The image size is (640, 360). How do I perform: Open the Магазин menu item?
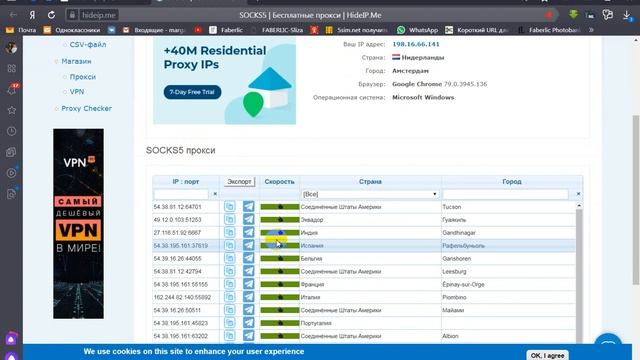point(76,61)
